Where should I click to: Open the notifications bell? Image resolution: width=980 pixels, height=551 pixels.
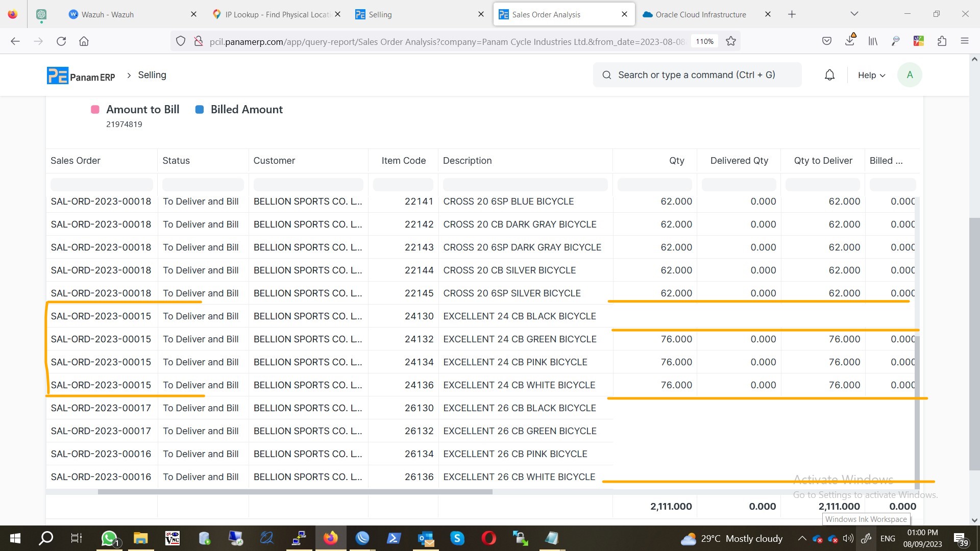[x=829, y=75]
